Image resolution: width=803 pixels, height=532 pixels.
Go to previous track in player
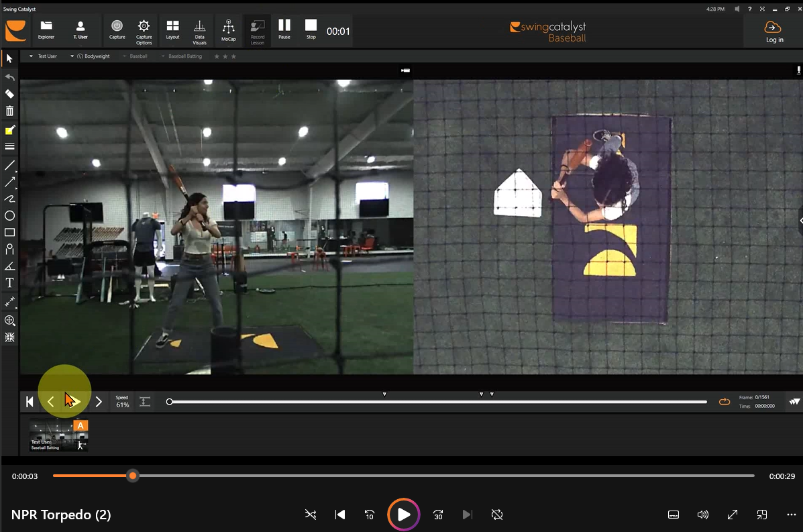(x=340, y=515)
